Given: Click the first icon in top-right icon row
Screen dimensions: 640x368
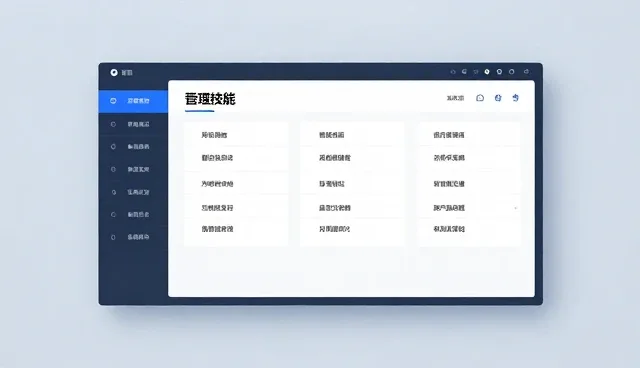Looking at the screenshot, I should tap(453, 72).
